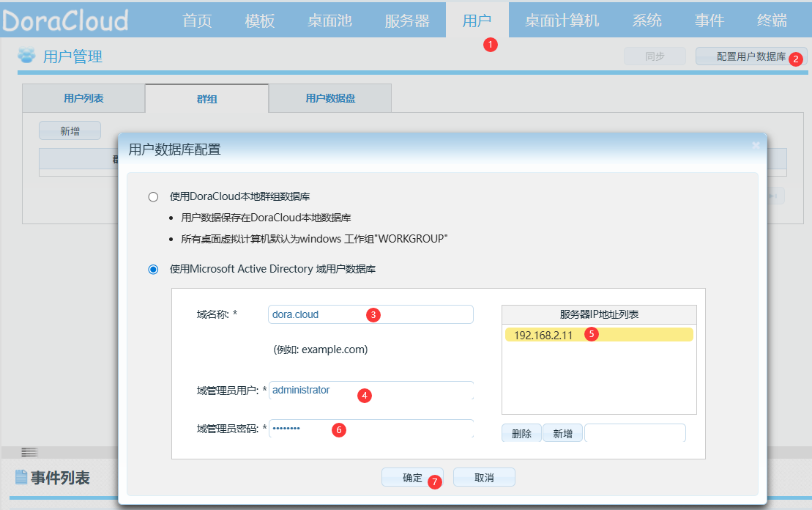
Task: Switch to 桌面计算机 in top navigation
Action: click(x=562, y=21)
